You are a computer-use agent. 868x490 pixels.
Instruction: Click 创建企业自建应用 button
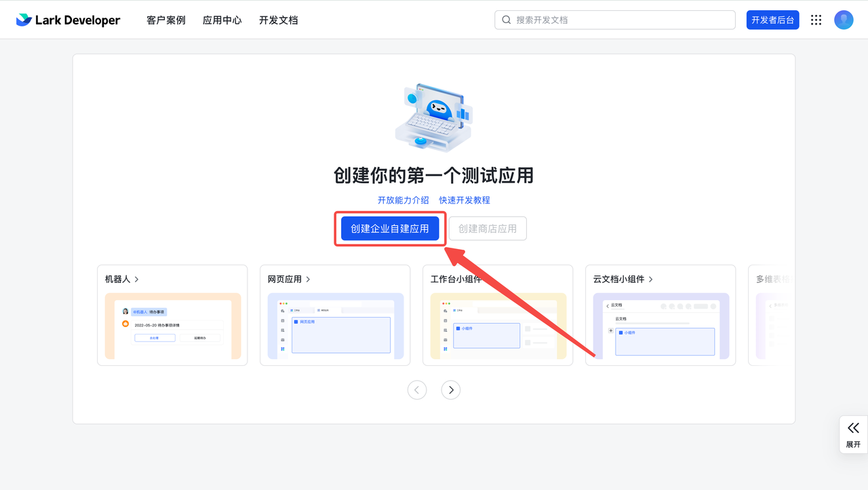click(390, 229)
